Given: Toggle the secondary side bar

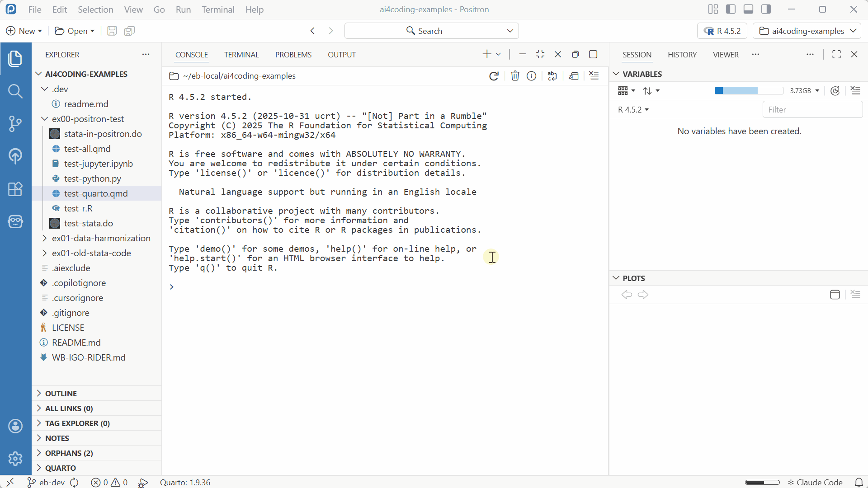Looking at the screenshot, I should coord(766,9).
